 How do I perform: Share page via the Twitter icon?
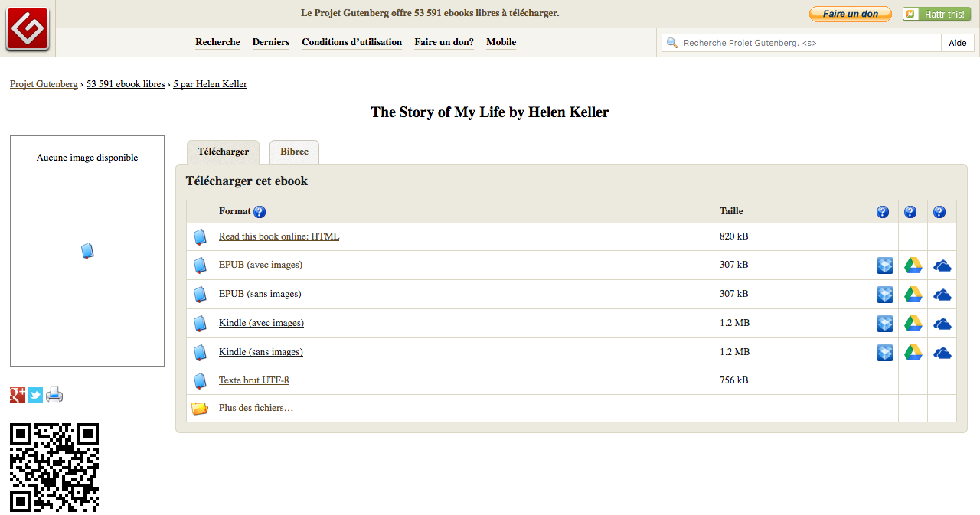click(35, 395)
